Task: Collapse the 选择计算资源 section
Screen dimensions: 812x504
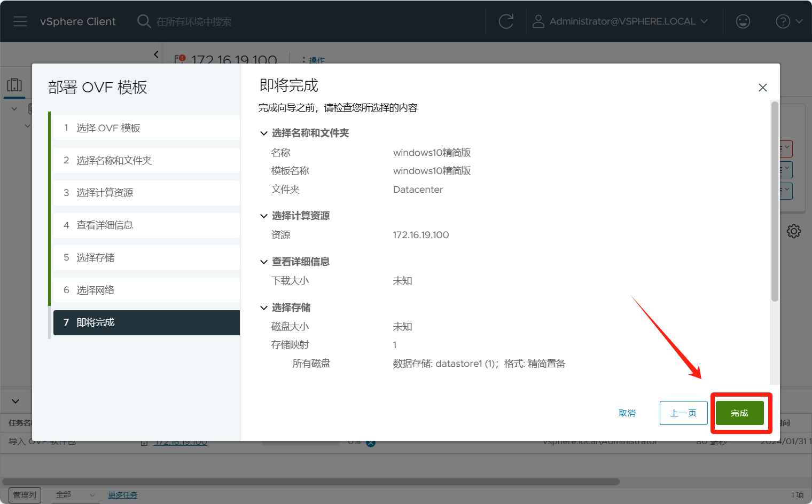Action: [264, 216]
